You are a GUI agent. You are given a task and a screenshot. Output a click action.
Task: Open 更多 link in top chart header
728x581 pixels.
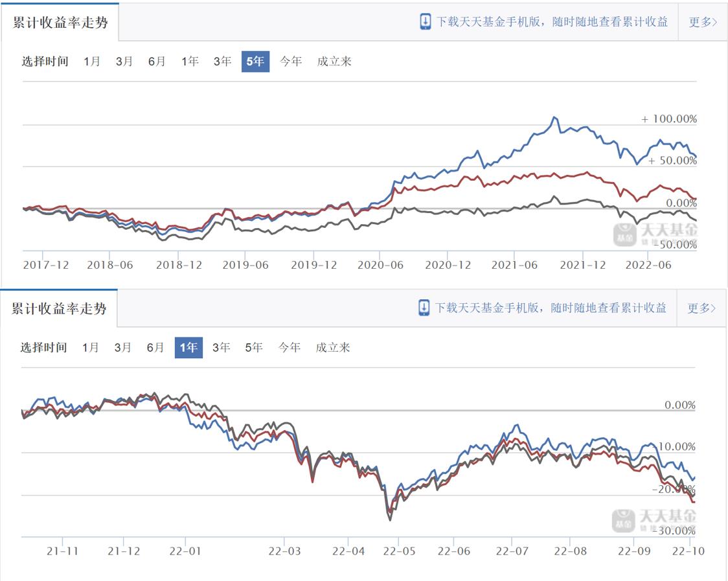point(702,22)
